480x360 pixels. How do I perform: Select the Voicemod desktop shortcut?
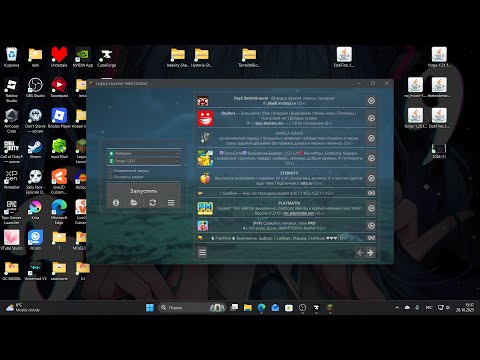(35, 270)
